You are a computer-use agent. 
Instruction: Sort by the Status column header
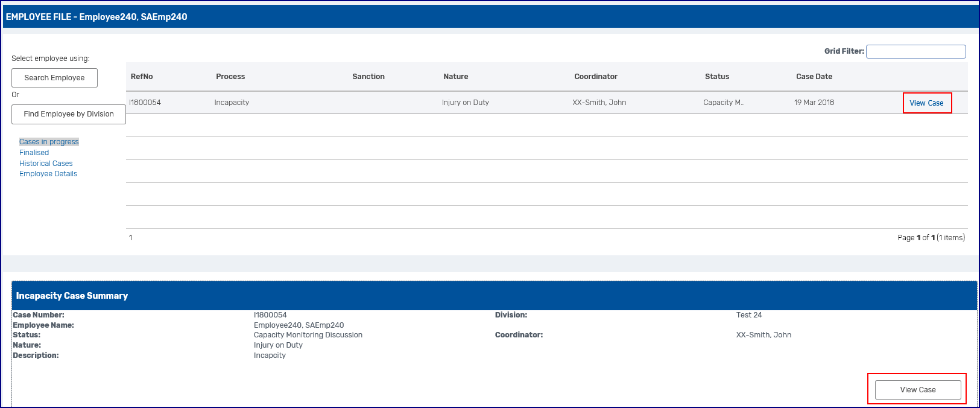pyautogui.click(x=717, y=77)
